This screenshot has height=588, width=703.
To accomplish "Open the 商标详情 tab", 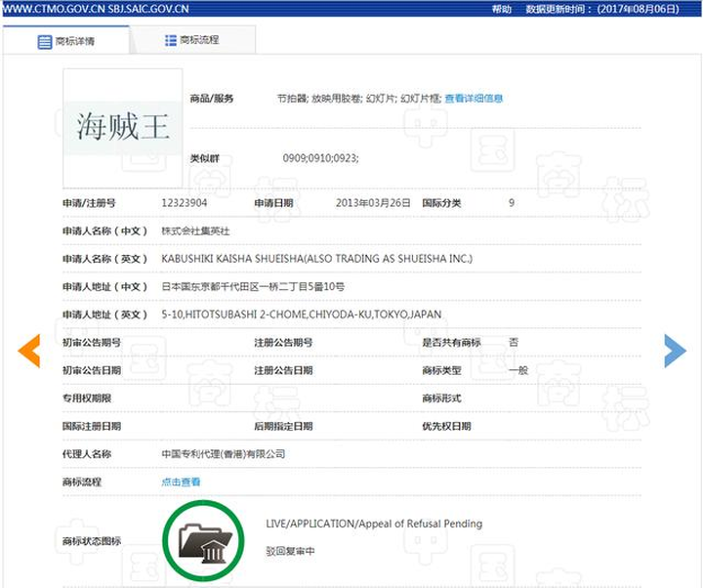I will tap(66, 40).
